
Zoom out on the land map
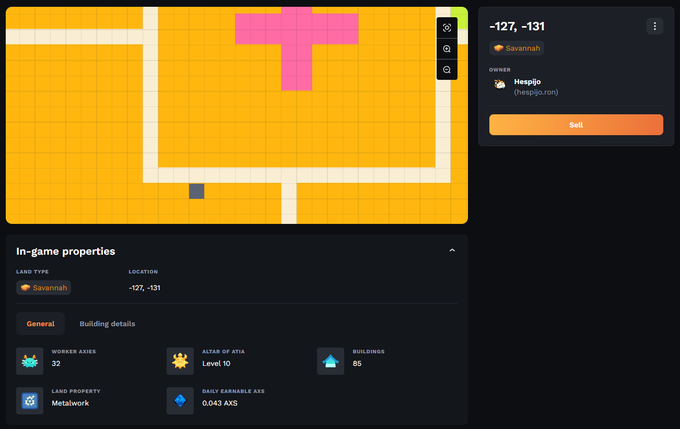click(447, 70)
